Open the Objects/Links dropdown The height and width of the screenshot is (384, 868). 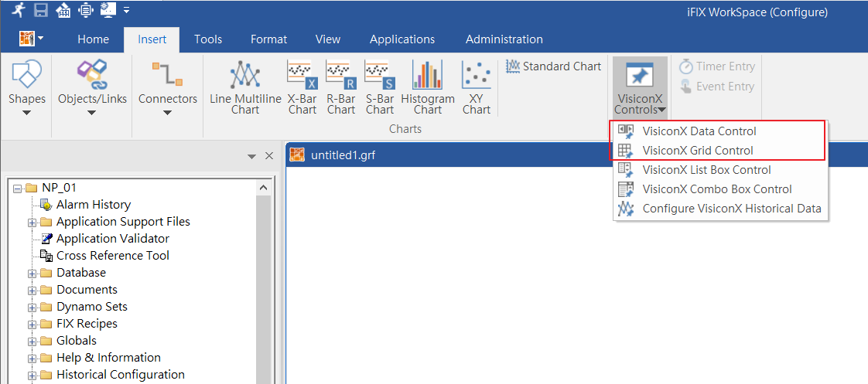click(92, 88)
